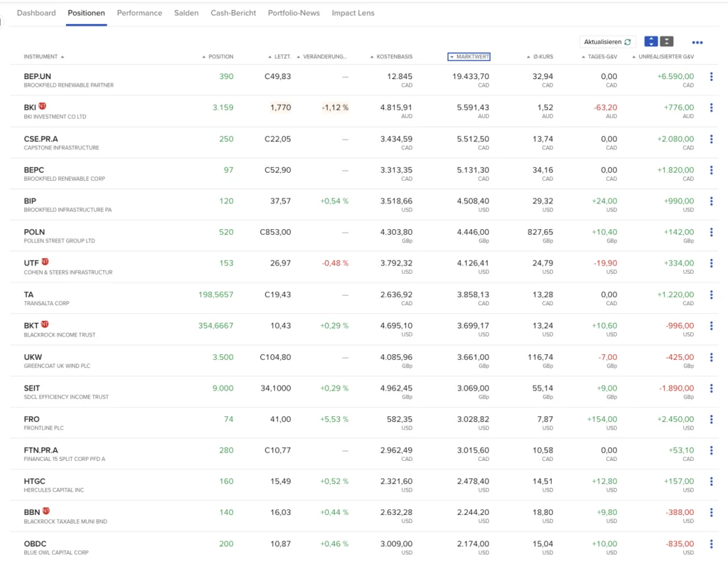Open the Portfolio-News tab
The image size is (728, 562).
(x=294, y=13)
